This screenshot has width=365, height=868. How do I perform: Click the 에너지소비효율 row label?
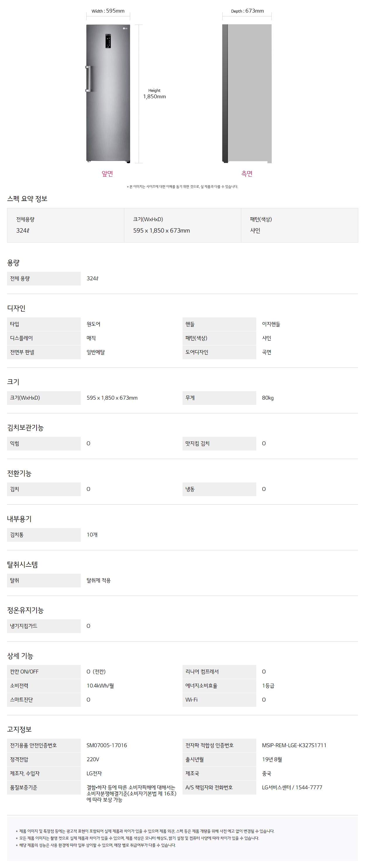(201, 686)
